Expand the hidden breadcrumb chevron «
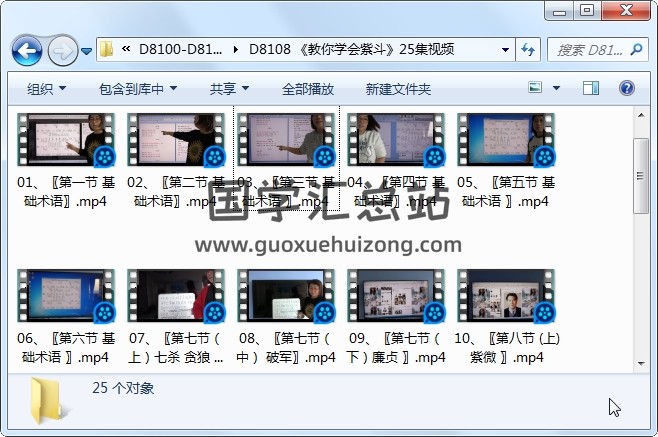 pos(126,49)
